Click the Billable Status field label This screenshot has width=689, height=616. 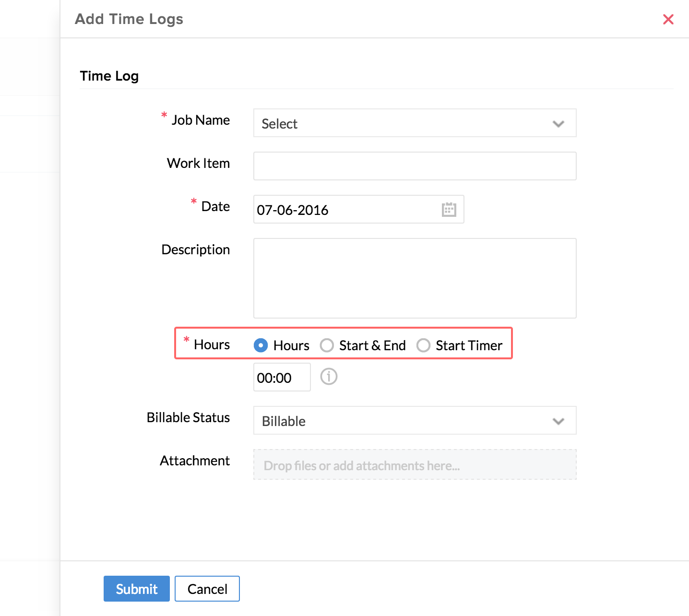point(188,417)
